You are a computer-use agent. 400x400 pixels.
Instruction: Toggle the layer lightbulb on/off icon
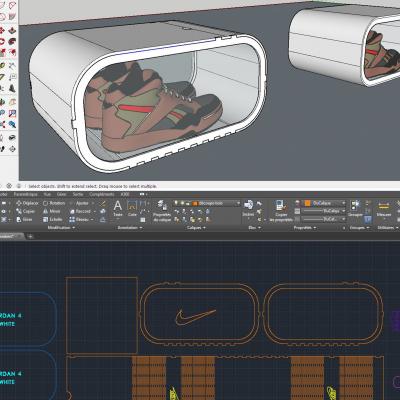[x=176, y=203]
